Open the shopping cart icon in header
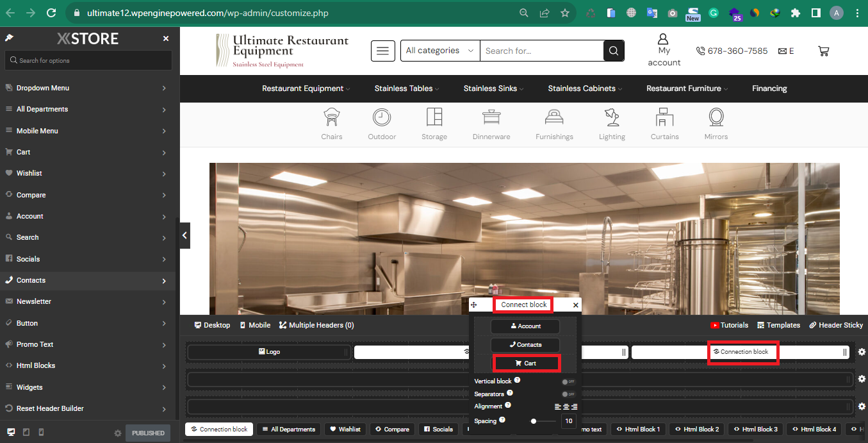This screenshot has width=868, height=443. 824,51
